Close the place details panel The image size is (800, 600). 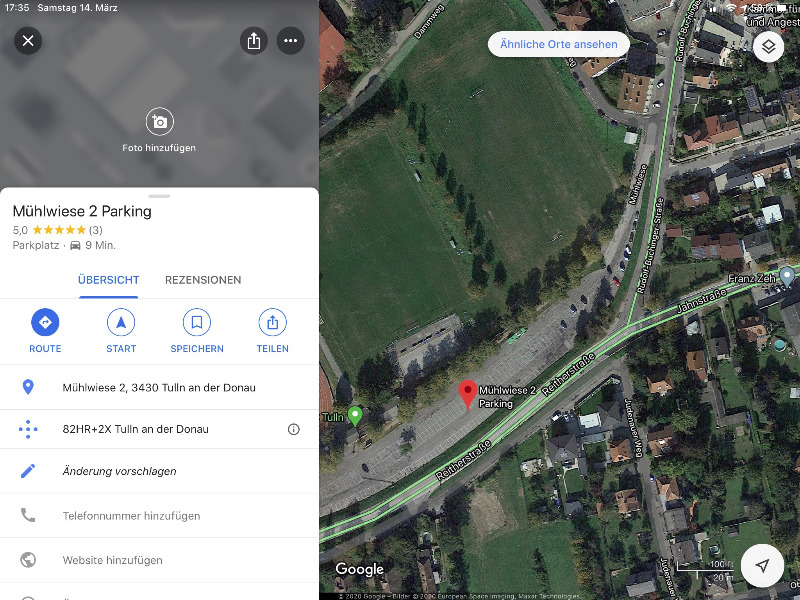tap(28, 41)
